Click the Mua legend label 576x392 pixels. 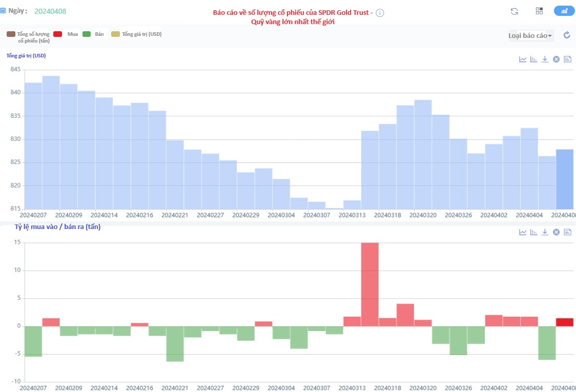[x=73, y=34]
